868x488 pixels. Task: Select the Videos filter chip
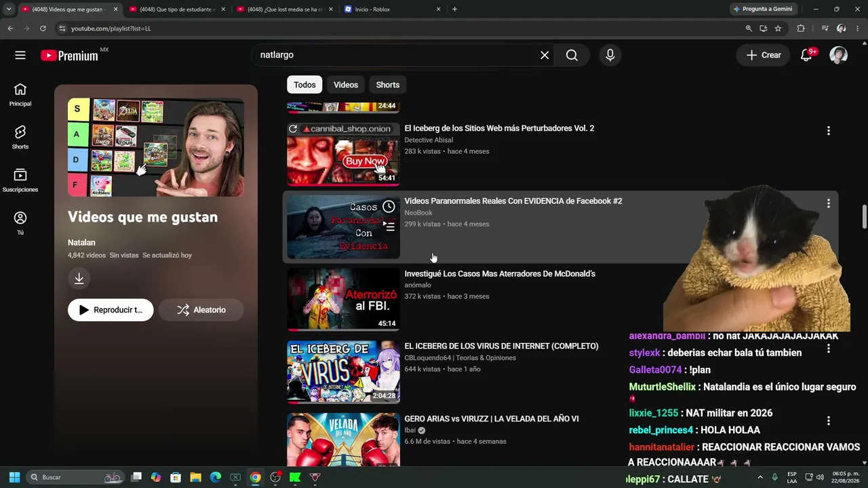[346, 85]
